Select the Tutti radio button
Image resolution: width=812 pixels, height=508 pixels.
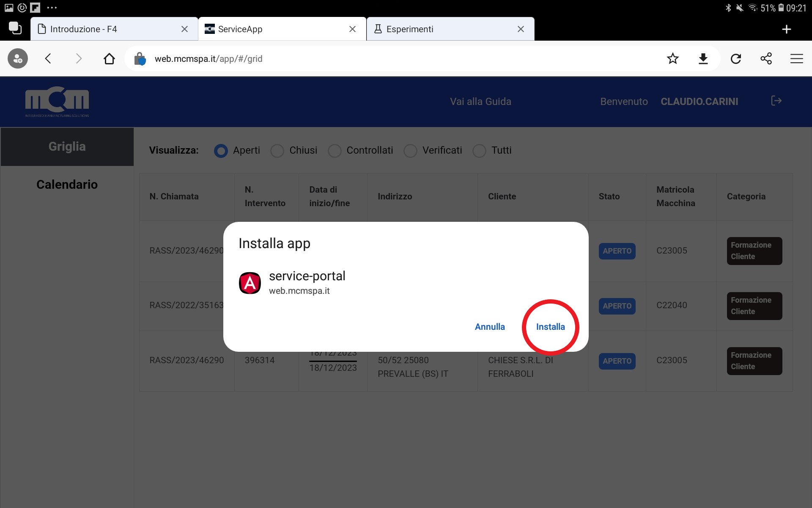pos(479,151)
